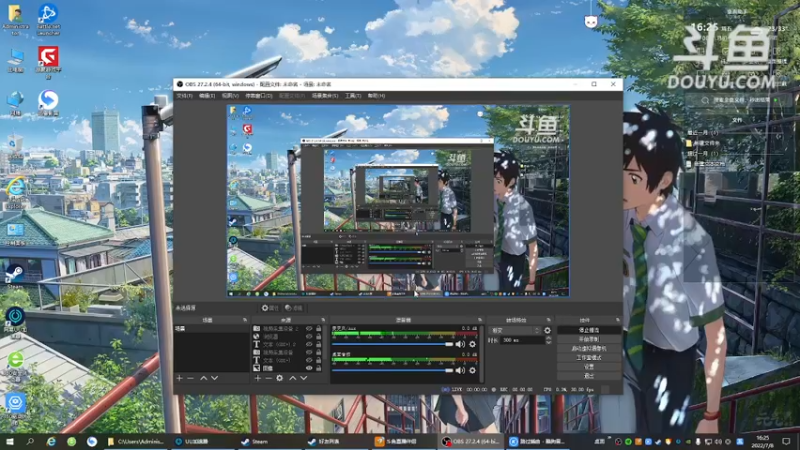Toggle lock on 浏览器 source

pos(318,337)
